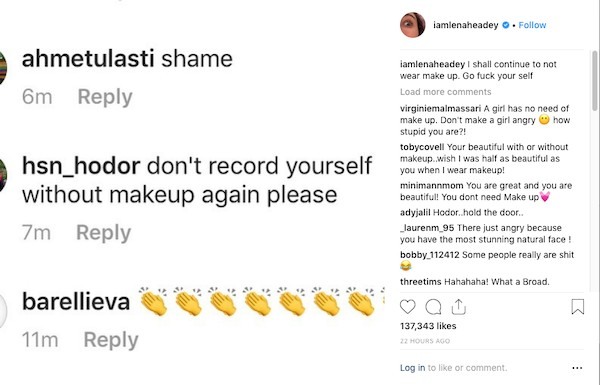
Task: Reply to ahmetulasti's shame comment
Action: (x=105, y=96)
